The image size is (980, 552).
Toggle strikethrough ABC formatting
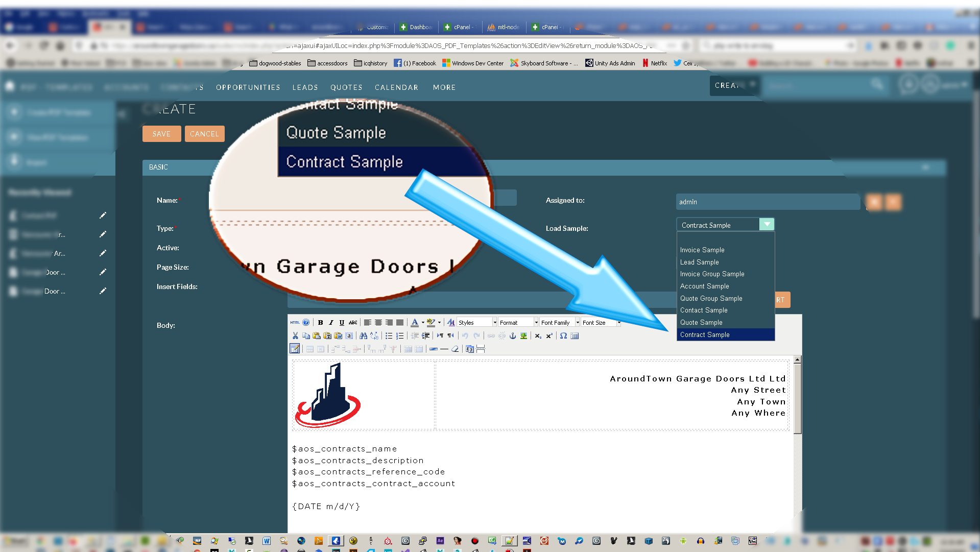coord(353,323)
